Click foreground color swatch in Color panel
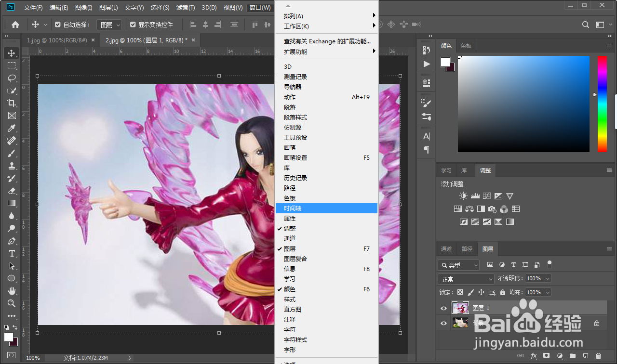 [445, 62]
